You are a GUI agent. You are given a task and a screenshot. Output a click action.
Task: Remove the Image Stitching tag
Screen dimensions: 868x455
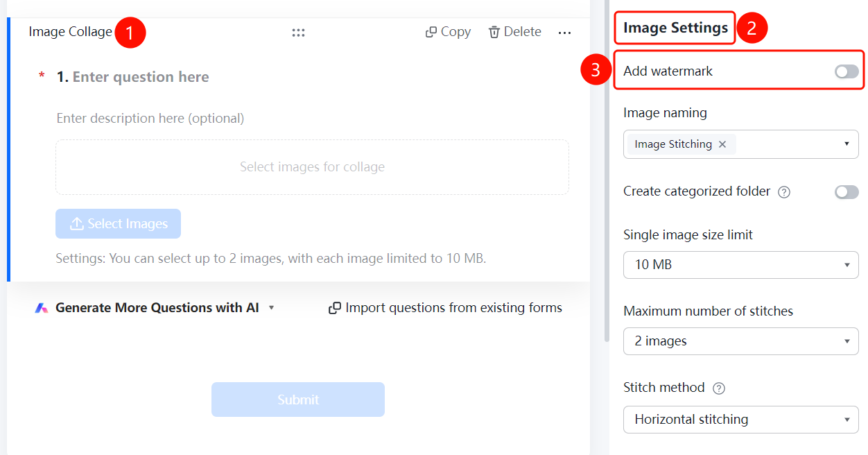click(722, 144)
